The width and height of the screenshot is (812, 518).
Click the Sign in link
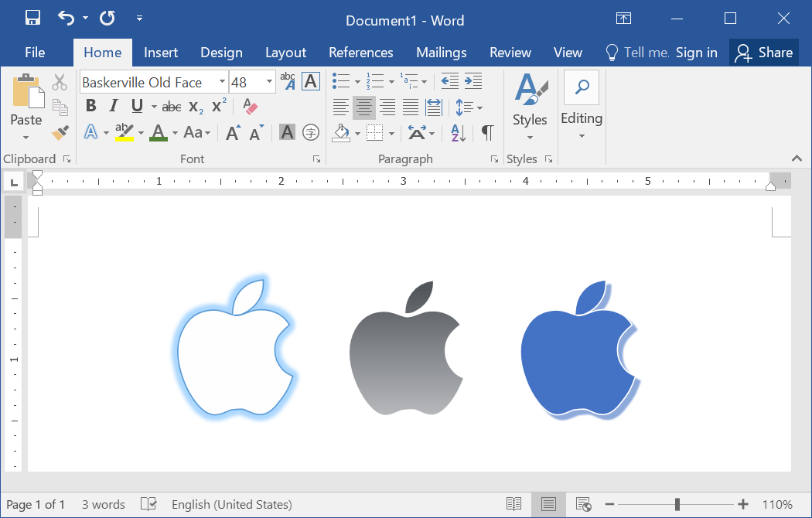pyautogui.click(x=697, y=53)
